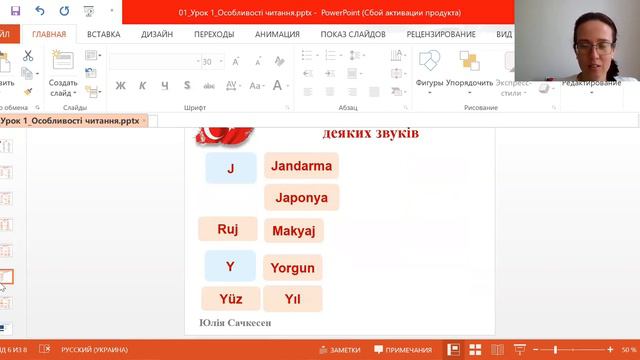The image size is (640, 360).
Task: Switch to the РЕЦЕНЗИРОВАНИЕ tab
Action: [441, 34]
